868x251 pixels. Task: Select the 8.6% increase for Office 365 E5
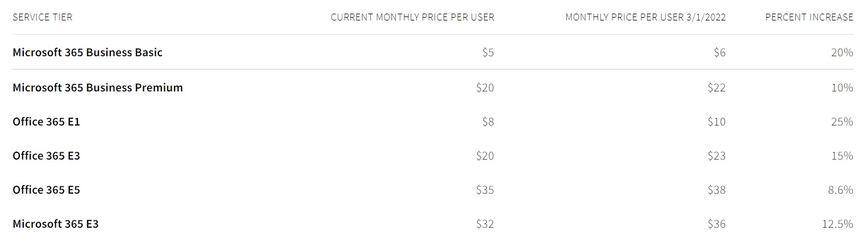click(840, 190)
